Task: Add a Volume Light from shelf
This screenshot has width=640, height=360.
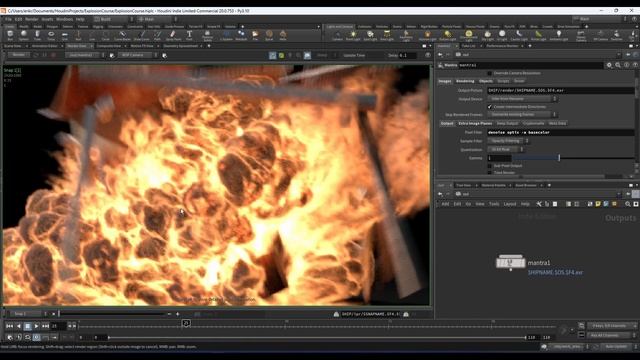Action: (427, 36)
